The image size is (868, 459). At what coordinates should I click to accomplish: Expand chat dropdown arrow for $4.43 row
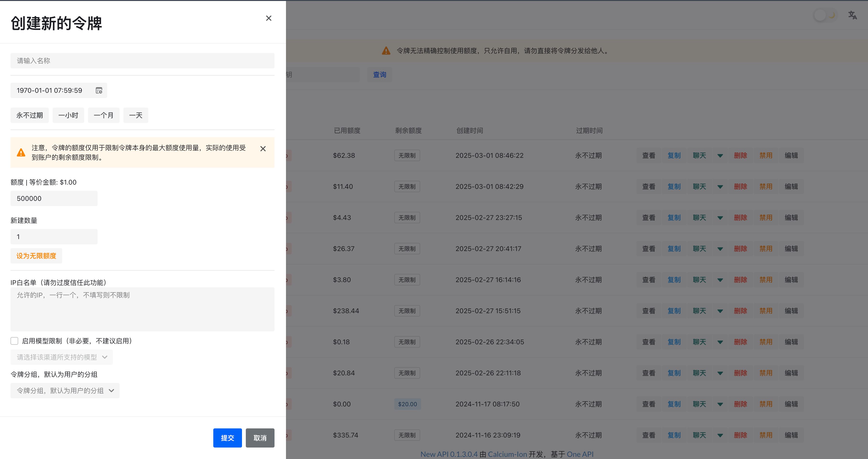[720, 218]
